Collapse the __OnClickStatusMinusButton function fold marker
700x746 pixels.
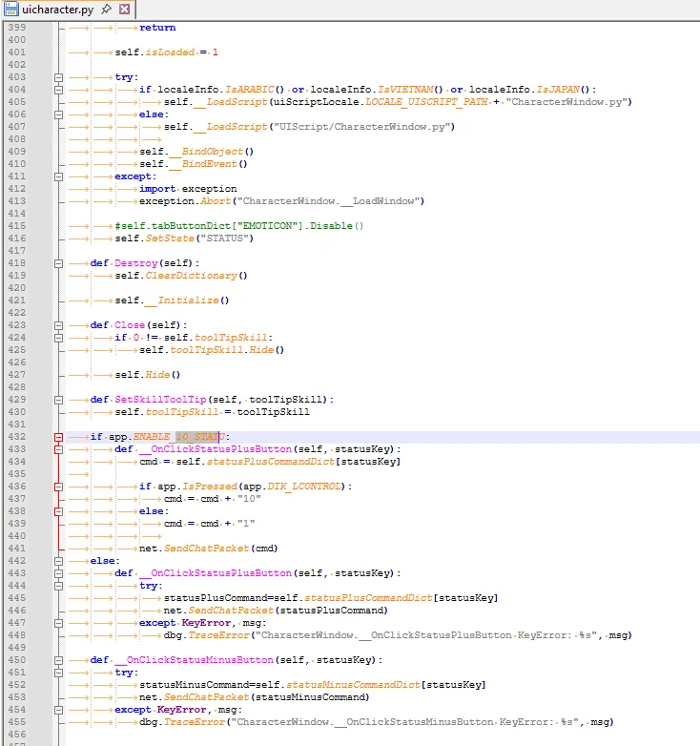[58, 660]
